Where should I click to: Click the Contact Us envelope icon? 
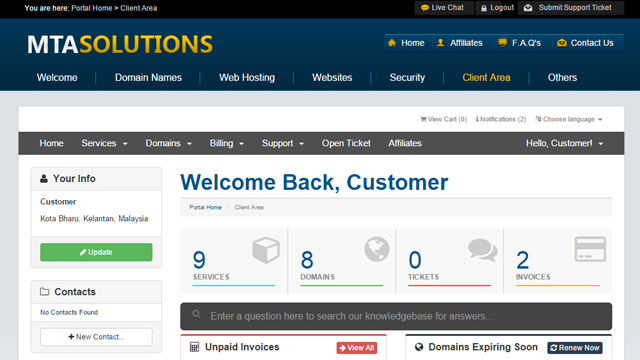562,43
